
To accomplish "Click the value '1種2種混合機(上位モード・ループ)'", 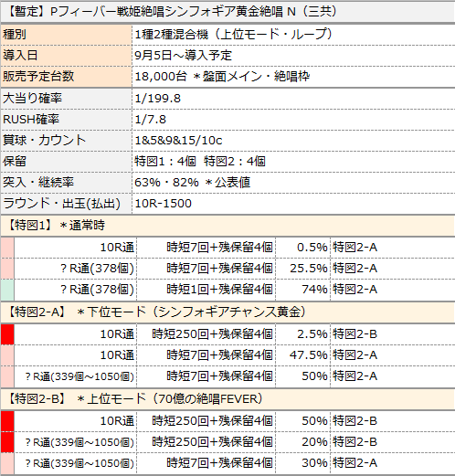I will pos(233,35).
